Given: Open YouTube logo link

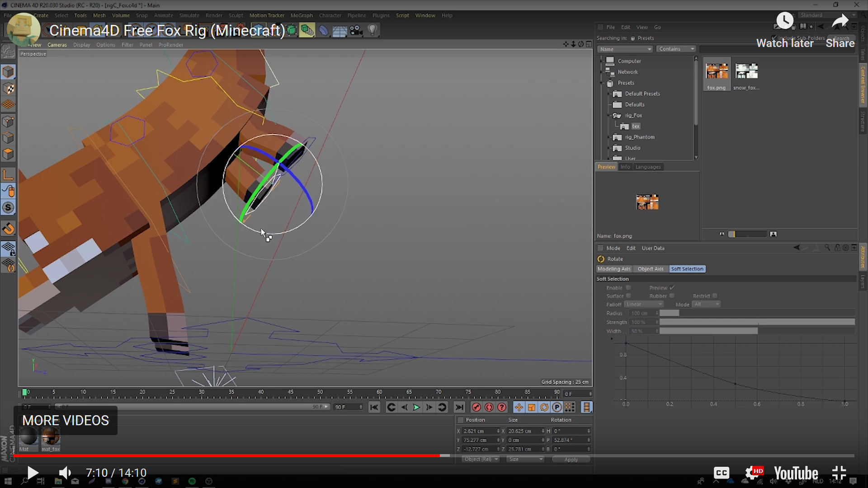Looking at the screenshot, I should (x=796, y=473).
